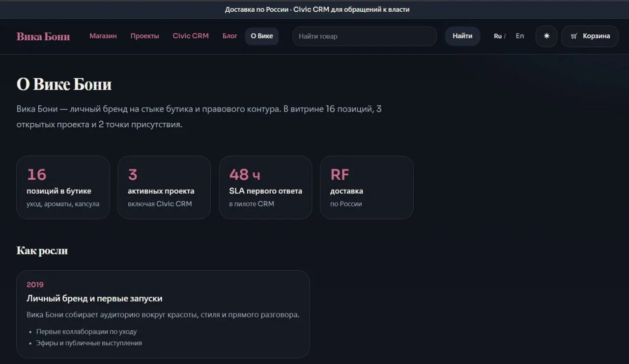This screenshot has width=629, height=364.
Task: Click the 'включая Civic CRM' caption
Action: (160, 204)
